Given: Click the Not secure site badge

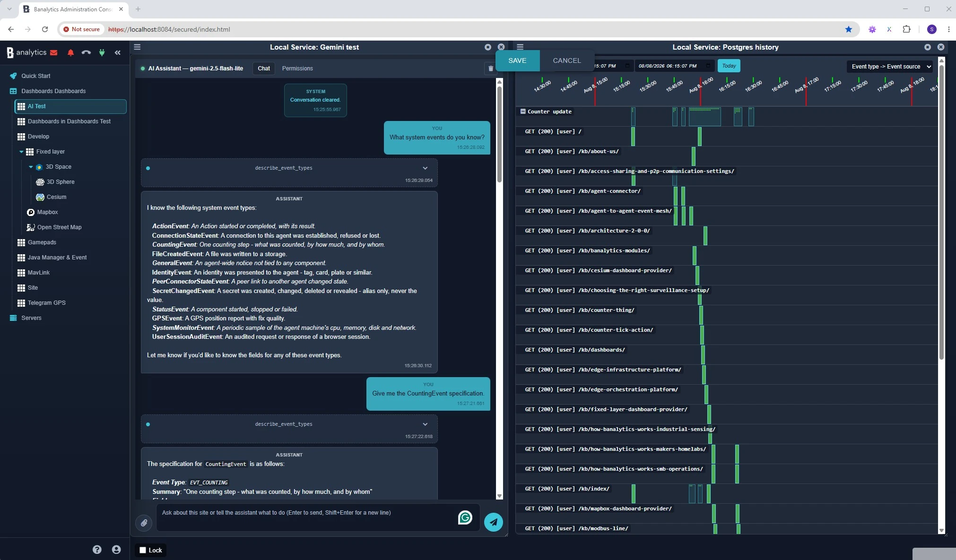Looking at the screenshot, I should tap(82, 29).
